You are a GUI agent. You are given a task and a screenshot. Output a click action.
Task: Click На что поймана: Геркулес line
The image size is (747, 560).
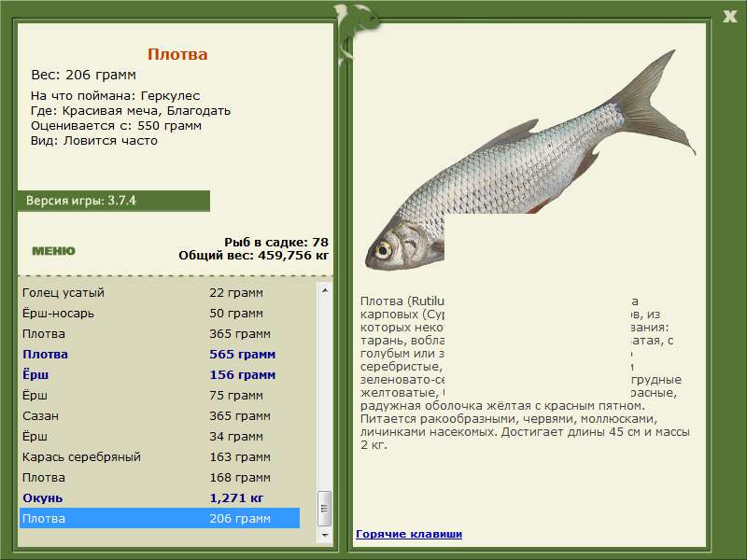[115, 96]
